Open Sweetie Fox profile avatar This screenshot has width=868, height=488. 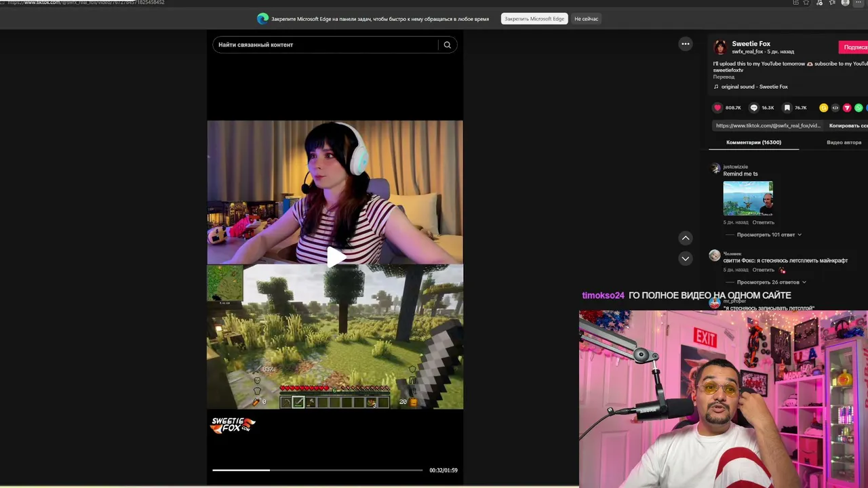click(x=720, y=47)
